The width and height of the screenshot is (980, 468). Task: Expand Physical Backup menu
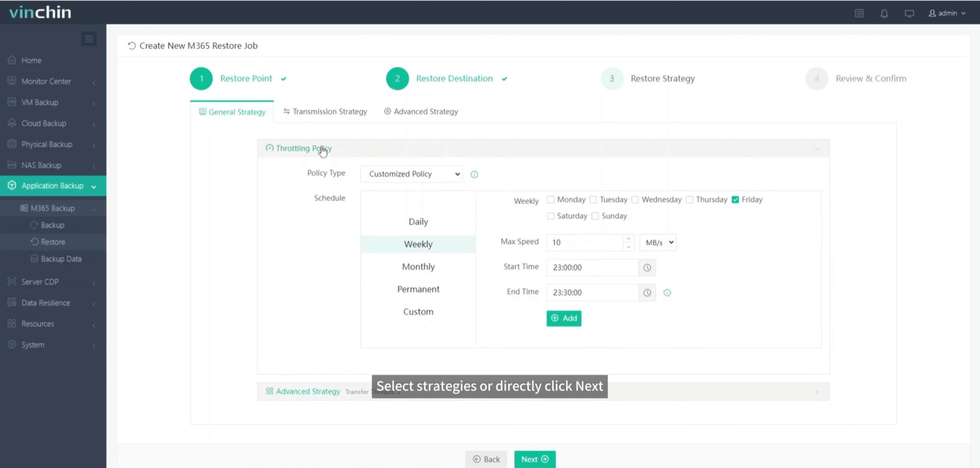(x=53, y=144)
